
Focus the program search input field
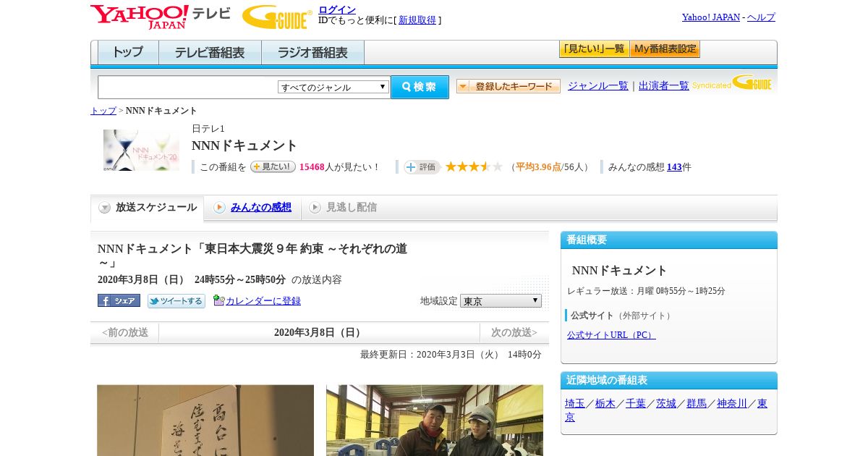pos(187,87)
